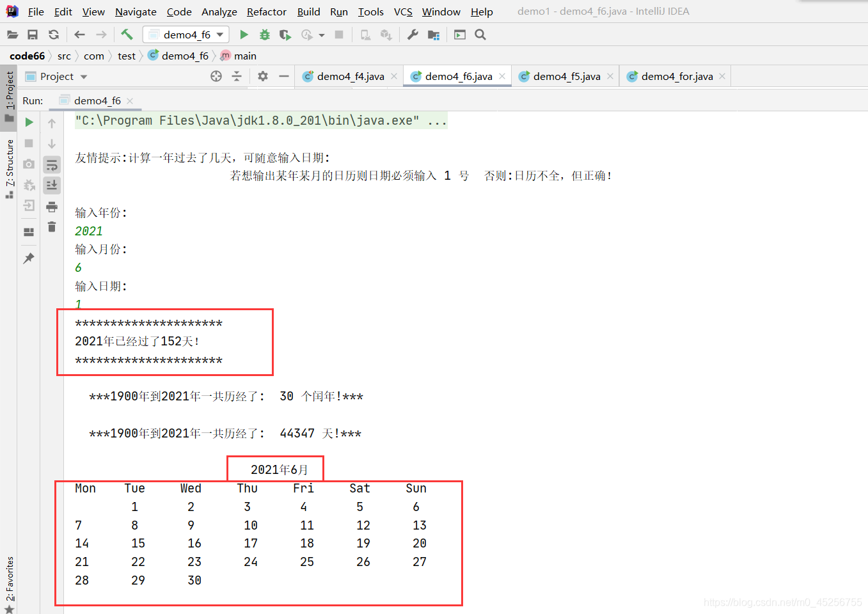Open the demo4_f6 run configuration dropdown
This screenshot has width=868, height=614.
(x=186, y=35)
